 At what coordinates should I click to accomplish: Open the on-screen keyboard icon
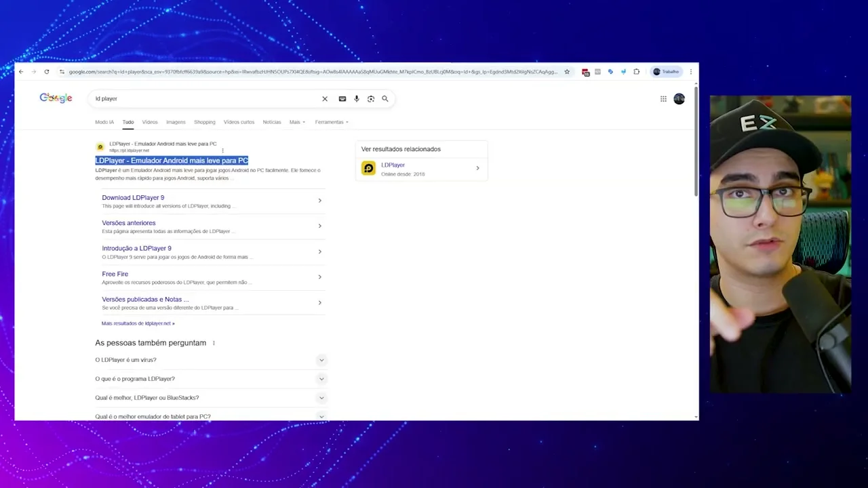(x=342, y=99)
